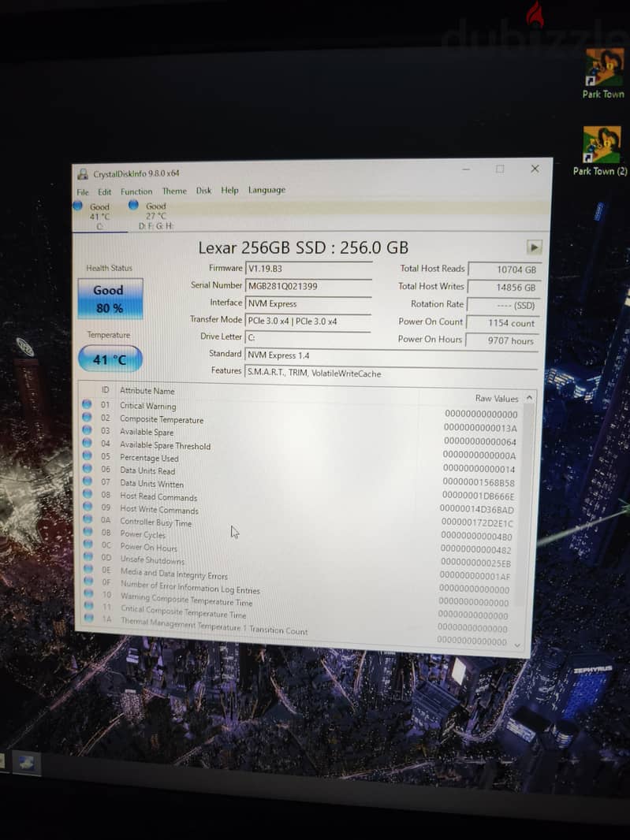630x840 pixels.
Task: Open the Help menu
Action: point(229,190)
